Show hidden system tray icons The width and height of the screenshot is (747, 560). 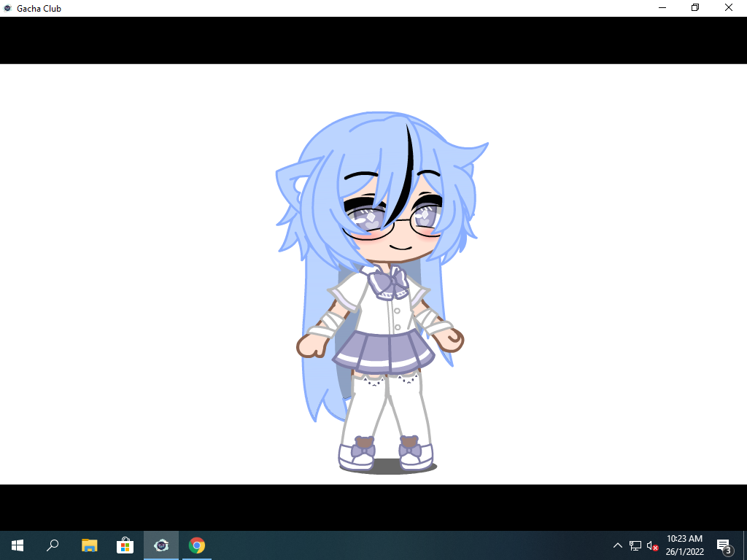pos(617,545)
